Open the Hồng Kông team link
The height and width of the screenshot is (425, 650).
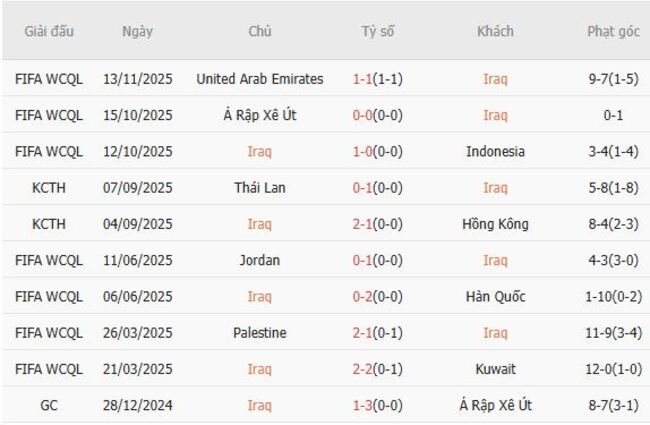click(x=495, y=224)
